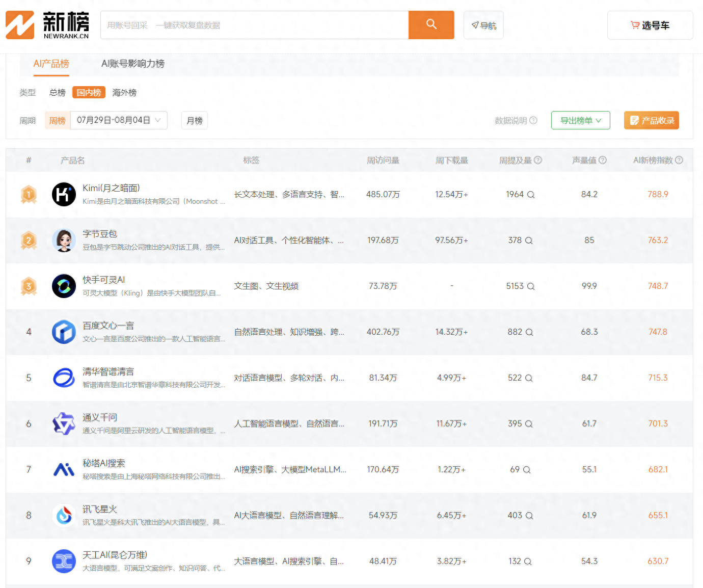The image size is (703, 588).
Task: Open the 秘塔AI搜索 product name
Action: point(104,463)
